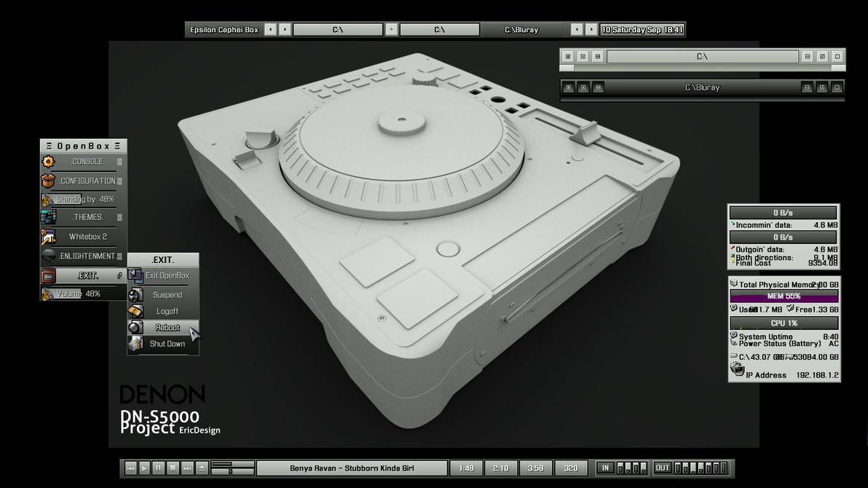Open the Console from the OpenBox menu icon
868x488 pixels.
[x=48, y=161]
